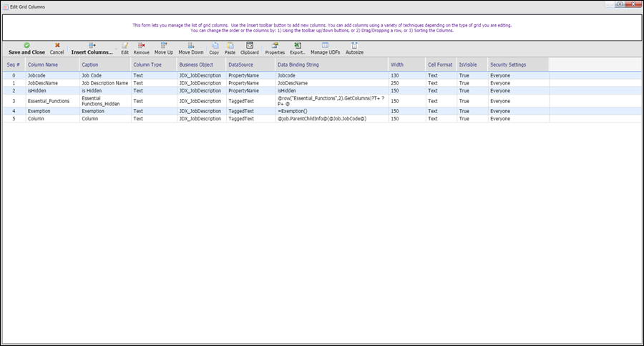Sort by the Column Name header
This screenshot has width=644, height=346.
tap(52, 64)
